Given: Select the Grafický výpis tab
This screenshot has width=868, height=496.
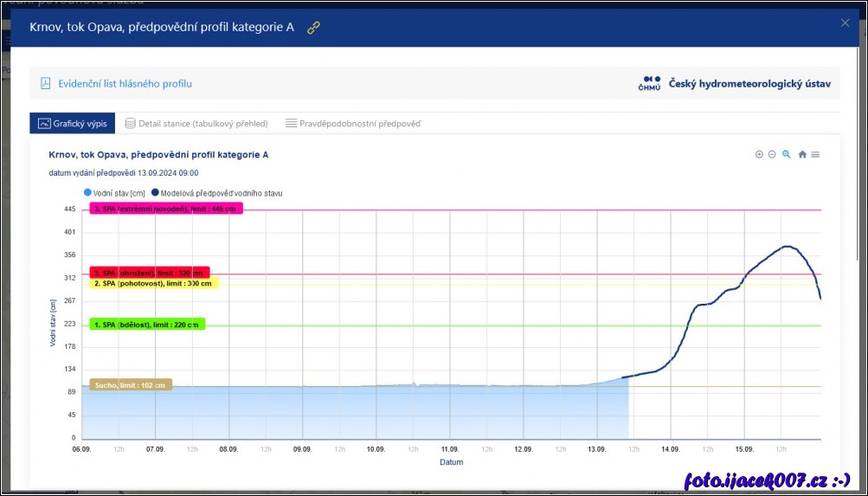Looking at the screenshot, I should tap(73, 124).
